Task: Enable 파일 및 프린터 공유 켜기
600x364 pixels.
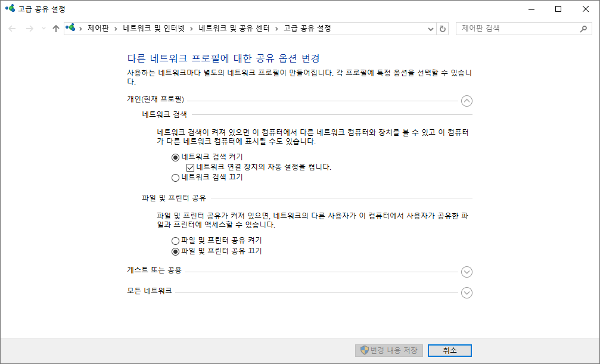Action: (x=176, y=240)
